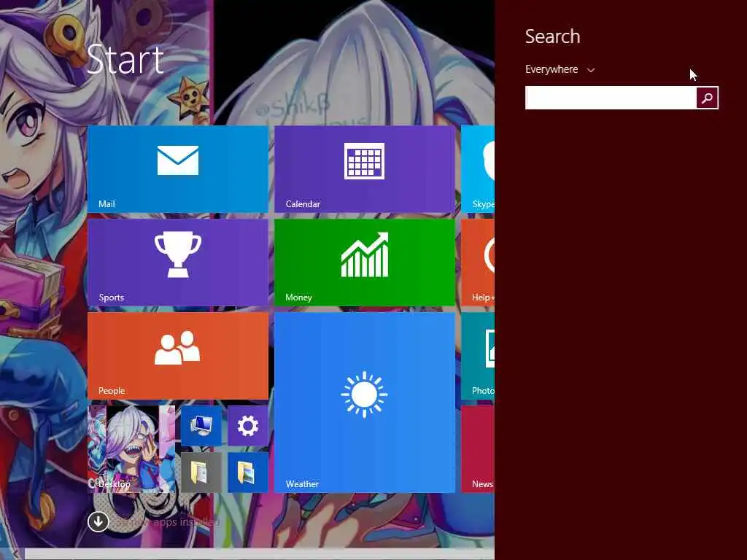Open the Help+Tips tile
Viewport: 747px width, 560px height.
[x=478, y=262]
